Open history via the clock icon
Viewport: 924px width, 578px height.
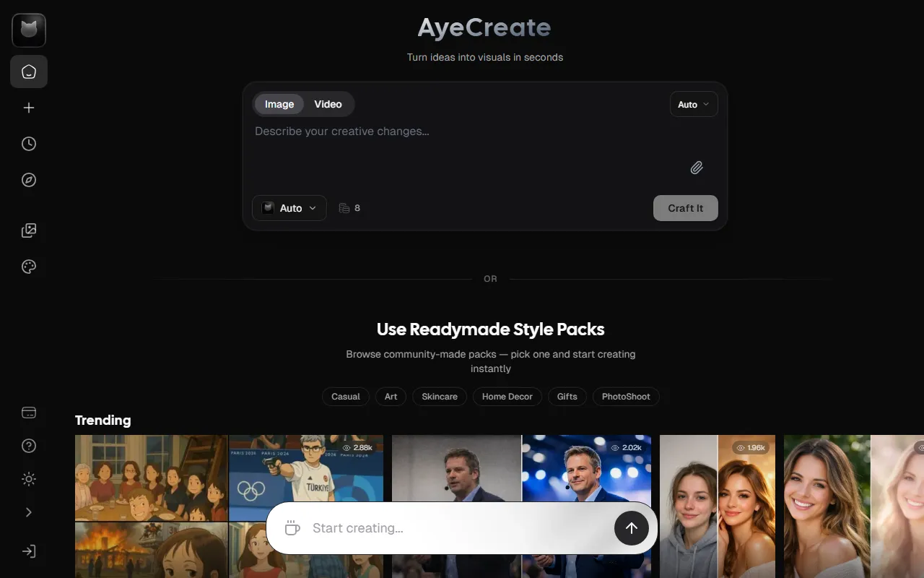(29, 144)
